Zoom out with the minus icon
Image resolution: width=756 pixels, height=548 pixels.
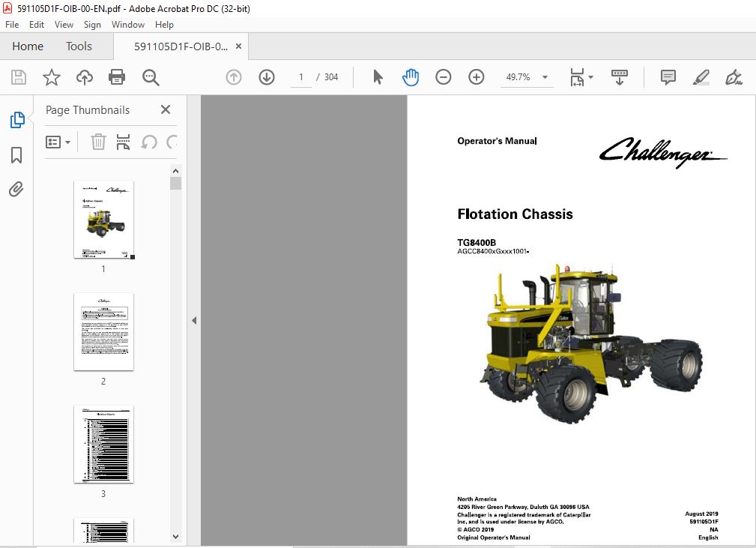pos(443,77)
